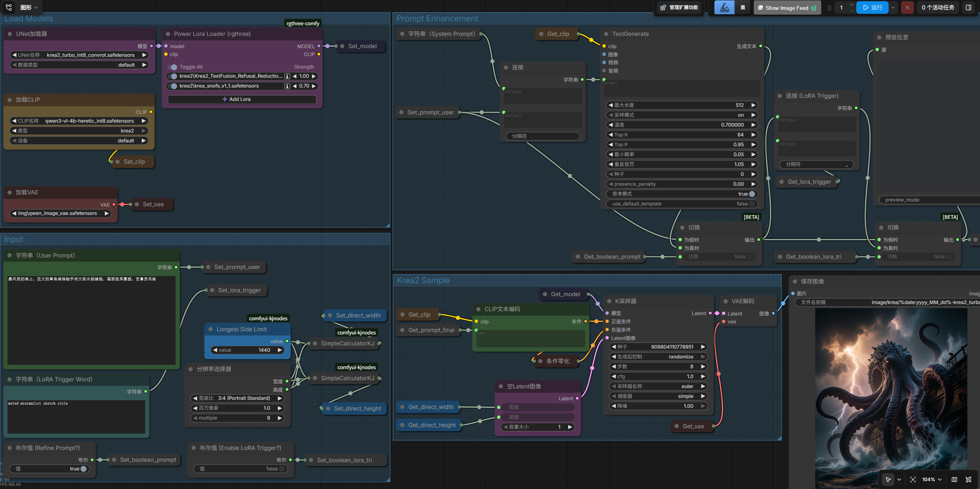Screen dimensions: 980x489
Task: Open the 采样器名称 euler selector
Action: tap(658, 386)
